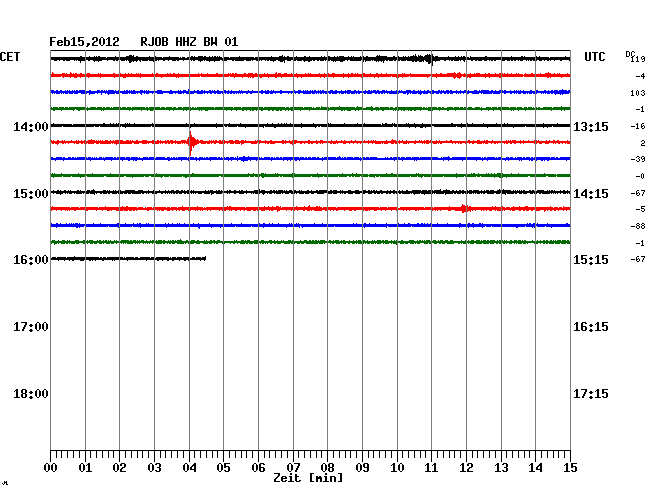Click the 12 minute axis label
This screenshot has height=494, width=650.
466,468
